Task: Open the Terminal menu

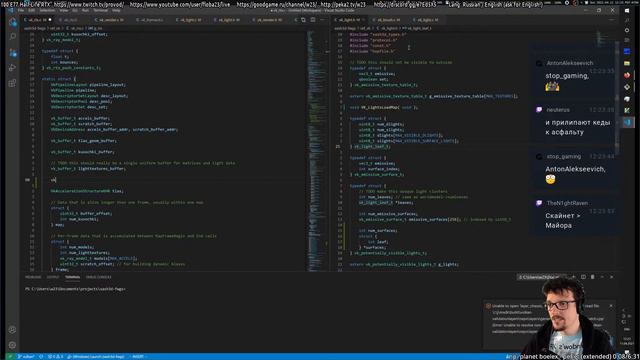Action: [100, 10]
